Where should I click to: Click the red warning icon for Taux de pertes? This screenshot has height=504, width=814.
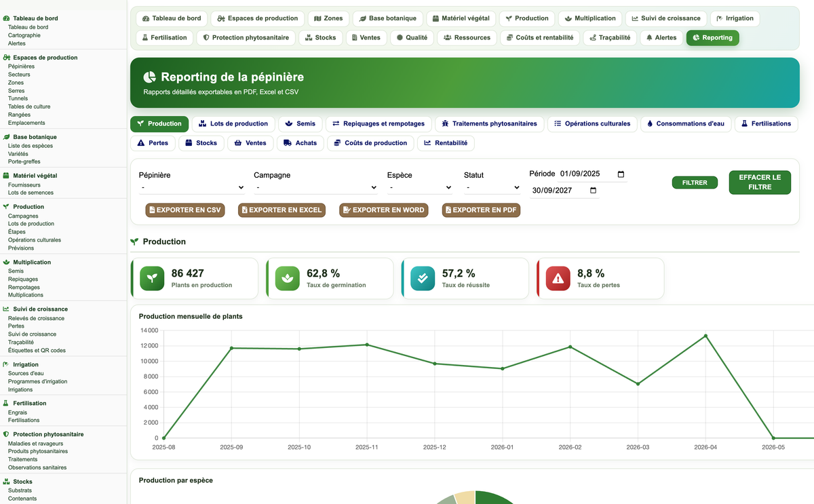[x=558, y=278]
